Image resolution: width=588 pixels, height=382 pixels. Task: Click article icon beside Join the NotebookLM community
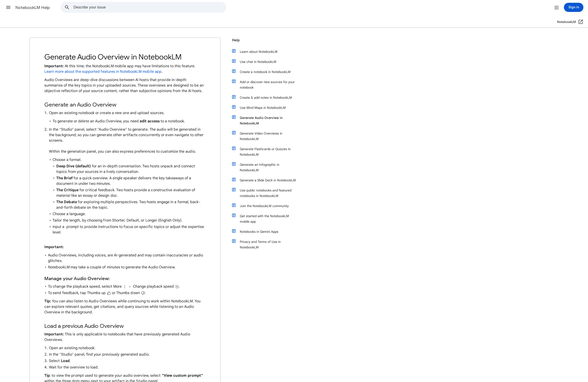(234, 205)
